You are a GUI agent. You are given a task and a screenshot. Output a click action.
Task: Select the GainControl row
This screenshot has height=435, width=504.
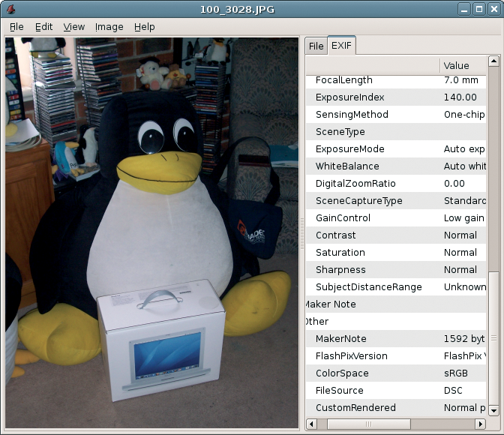click(x=396, y=218)
